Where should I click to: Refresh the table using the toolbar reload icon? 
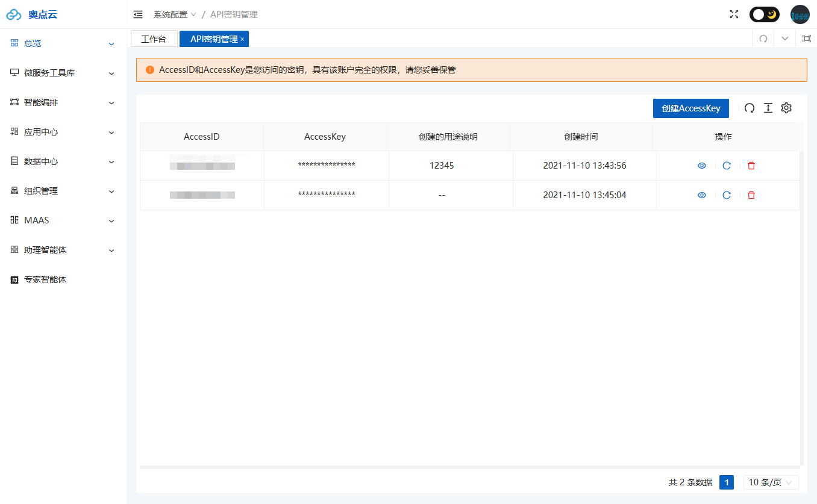pyautogui.click(x=750, y=108)
